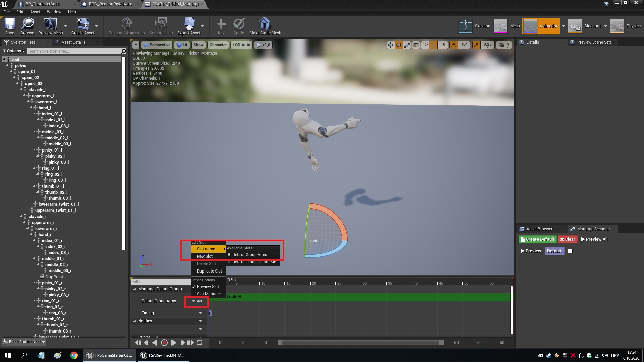Select the DefaultGroup.Arms radio button
Screen dimensions: 644x362
pyautogui.click(x=229, y=254)
